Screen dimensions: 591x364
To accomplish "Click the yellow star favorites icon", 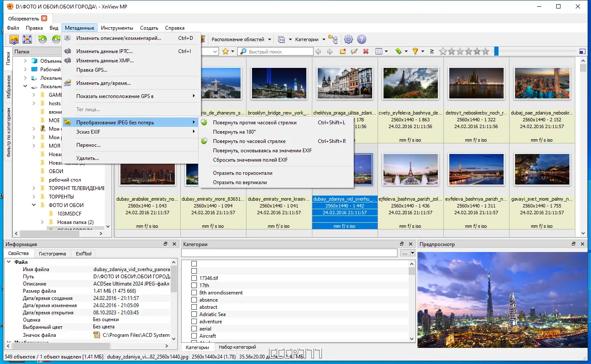I will coord(225,51).
